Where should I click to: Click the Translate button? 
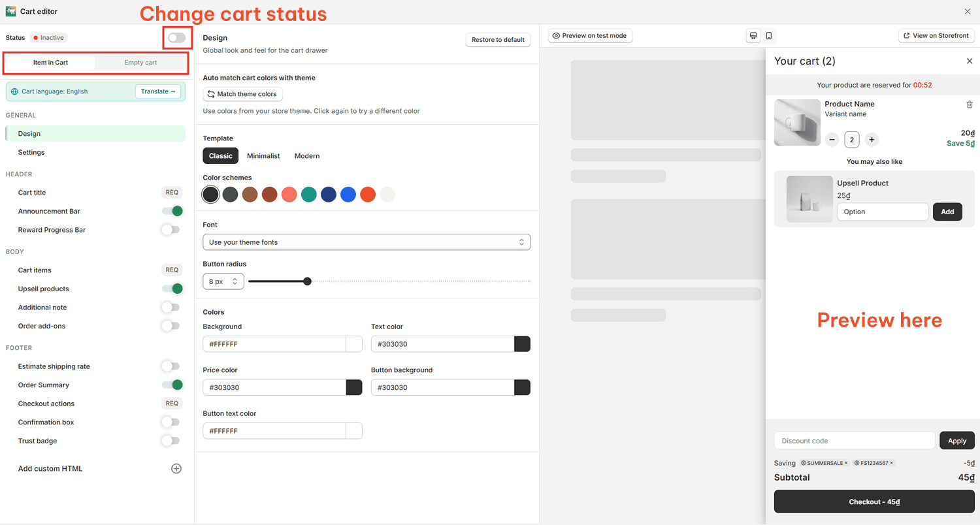158,91
